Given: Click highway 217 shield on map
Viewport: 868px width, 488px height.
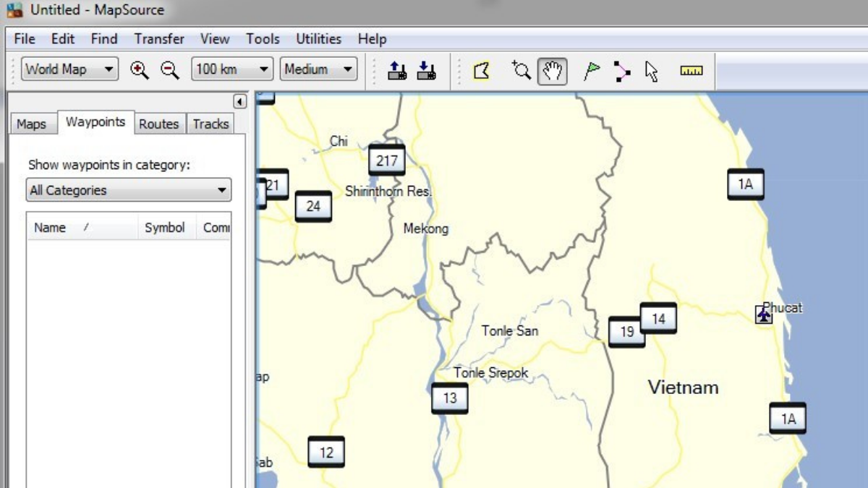Looking at the screenshot, I should click(387, 160).
